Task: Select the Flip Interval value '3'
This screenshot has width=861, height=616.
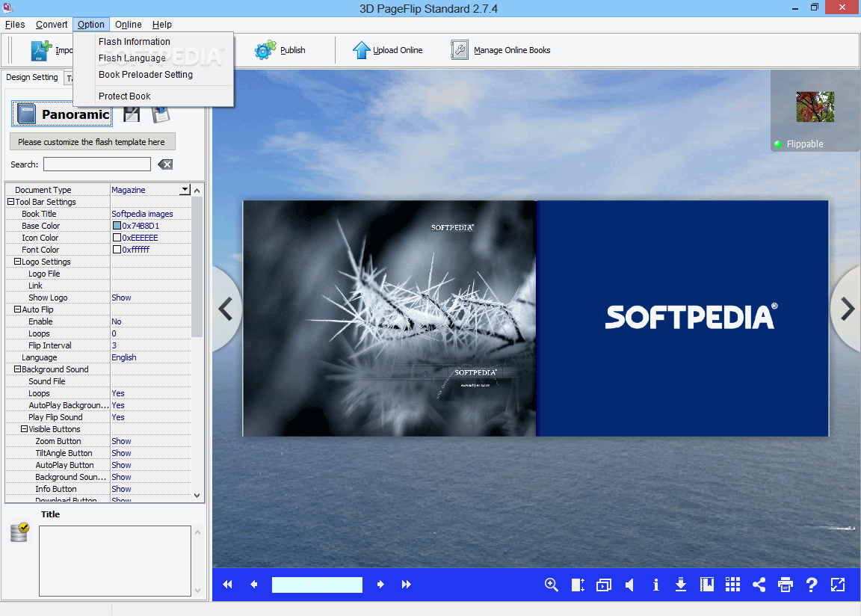Action: pos(114,345)
